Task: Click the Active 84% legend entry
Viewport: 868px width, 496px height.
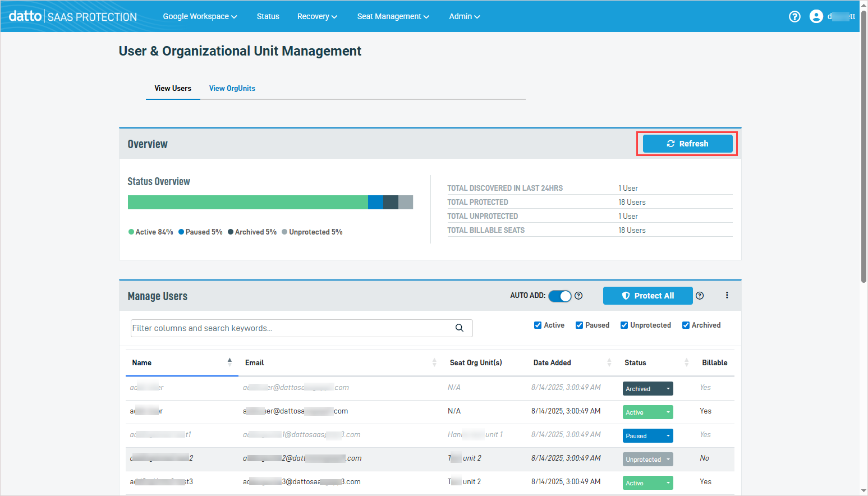Action: click(x=150, y=232)
